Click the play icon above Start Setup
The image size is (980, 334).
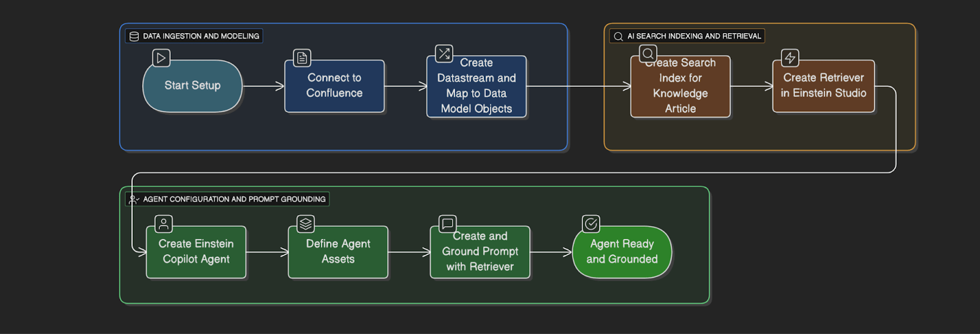pyautogui.click(x=161, y=58)
